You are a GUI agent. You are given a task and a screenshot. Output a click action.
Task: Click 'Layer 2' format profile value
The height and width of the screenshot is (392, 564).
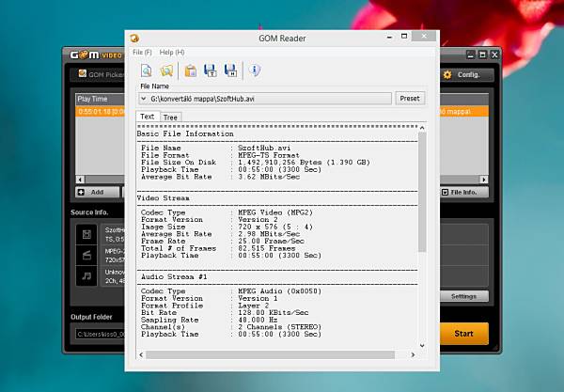coord(253,306)
